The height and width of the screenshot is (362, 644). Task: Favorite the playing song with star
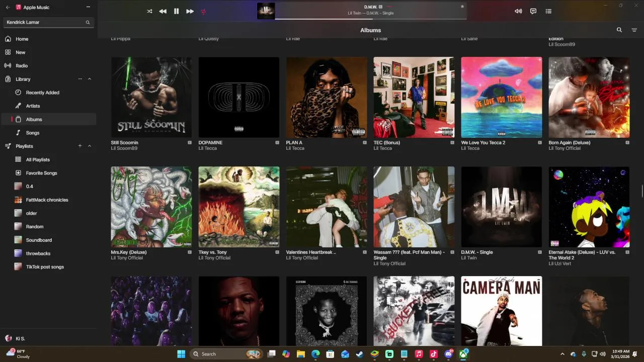[462, 7]
